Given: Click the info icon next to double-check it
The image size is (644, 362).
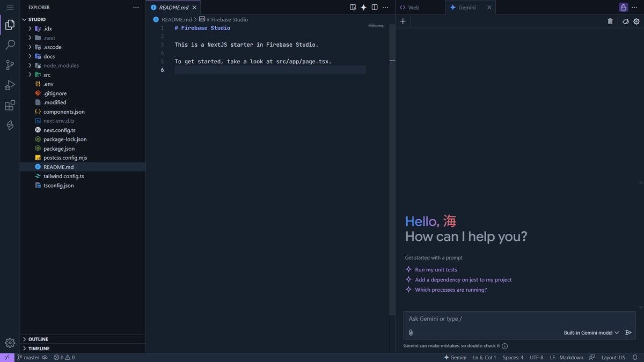Looking at the screenshot, I should (x=505, y=346).
